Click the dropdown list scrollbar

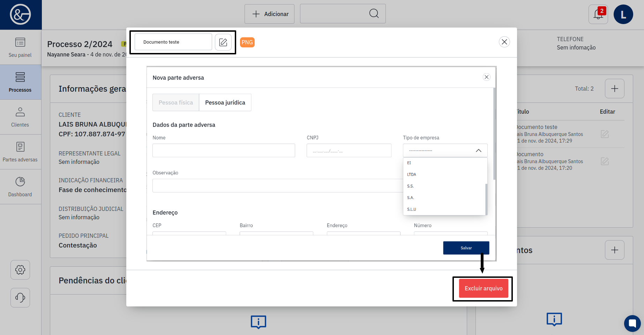[486, 199]
